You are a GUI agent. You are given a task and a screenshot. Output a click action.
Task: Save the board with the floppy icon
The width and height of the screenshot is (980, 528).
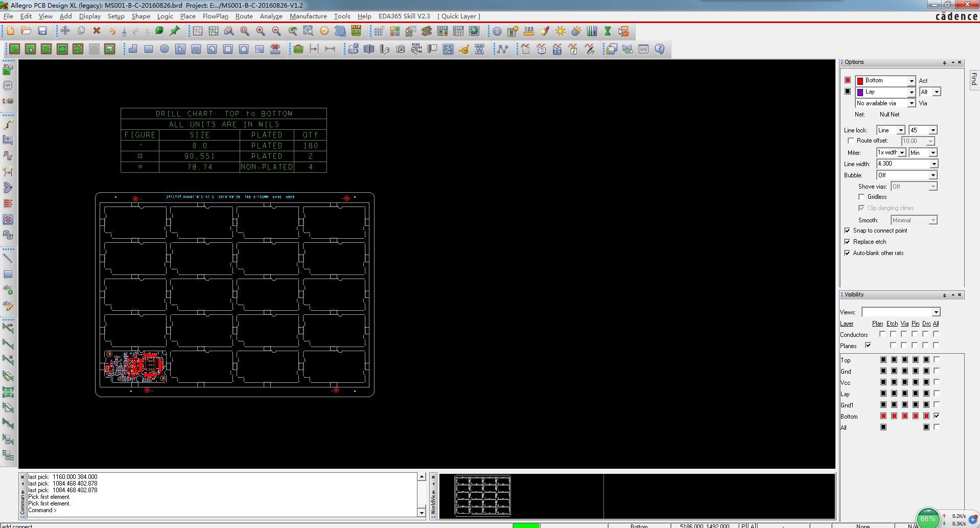pos(42,31)
